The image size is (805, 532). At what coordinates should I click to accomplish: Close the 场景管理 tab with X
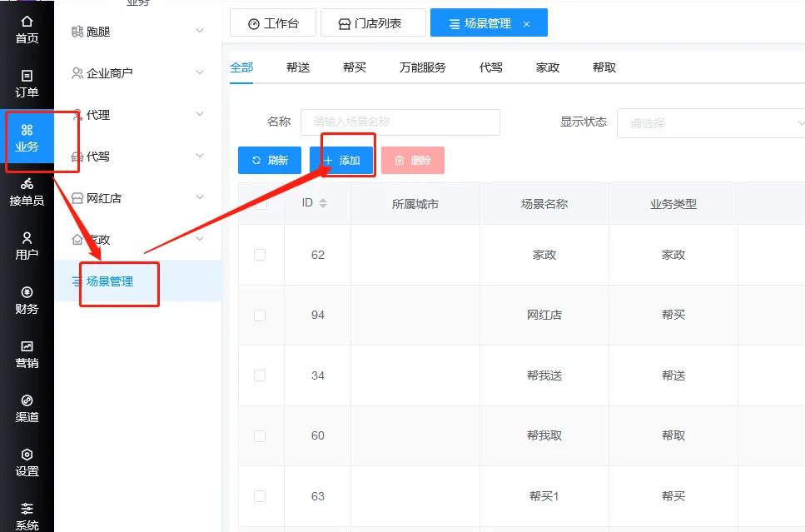pyautogui.click(x=526, y=24)
